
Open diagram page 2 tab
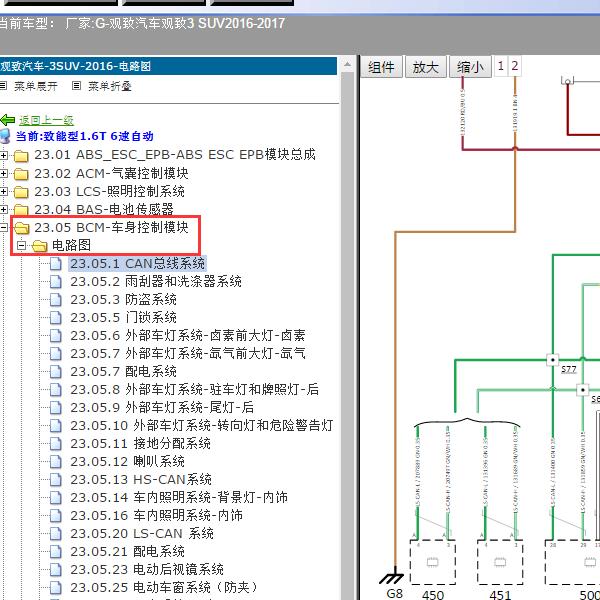point(515,66)
